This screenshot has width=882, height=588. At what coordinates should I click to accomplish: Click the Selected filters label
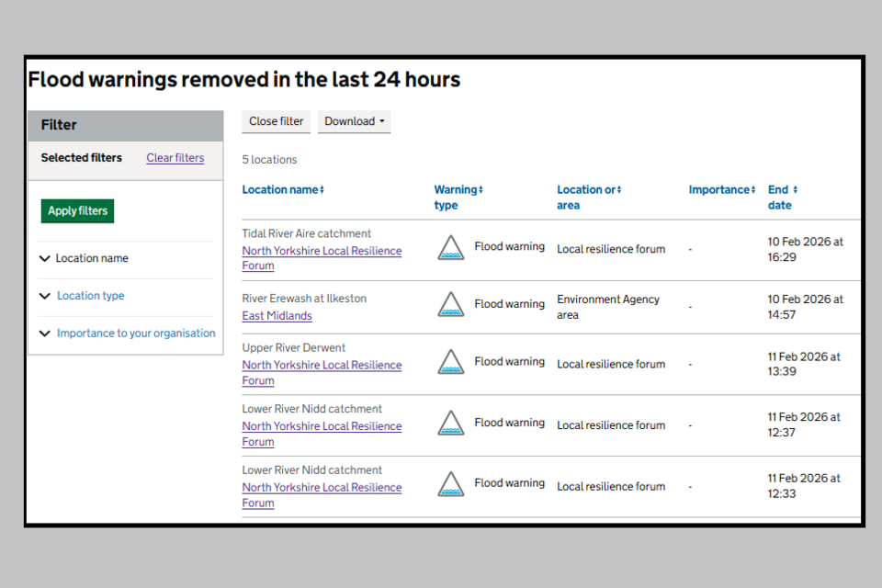81,158
